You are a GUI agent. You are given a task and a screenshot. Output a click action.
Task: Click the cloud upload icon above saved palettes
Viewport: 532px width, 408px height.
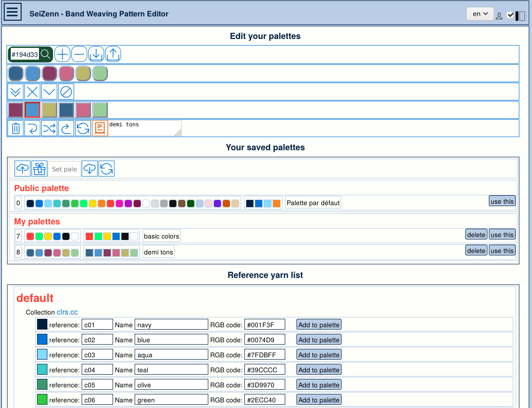click(23, 168)
